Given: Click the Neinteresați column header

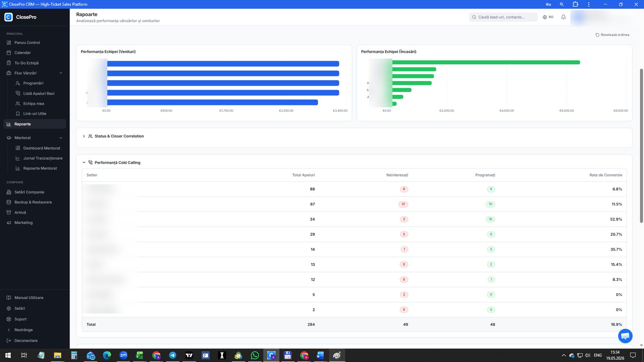Looking at the screenshot, I should (x=397, y=175).
